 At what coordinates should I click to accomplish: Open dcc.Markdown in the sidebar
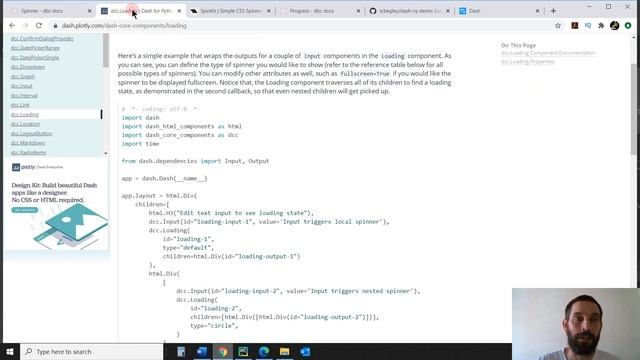[x=28, y=143]
